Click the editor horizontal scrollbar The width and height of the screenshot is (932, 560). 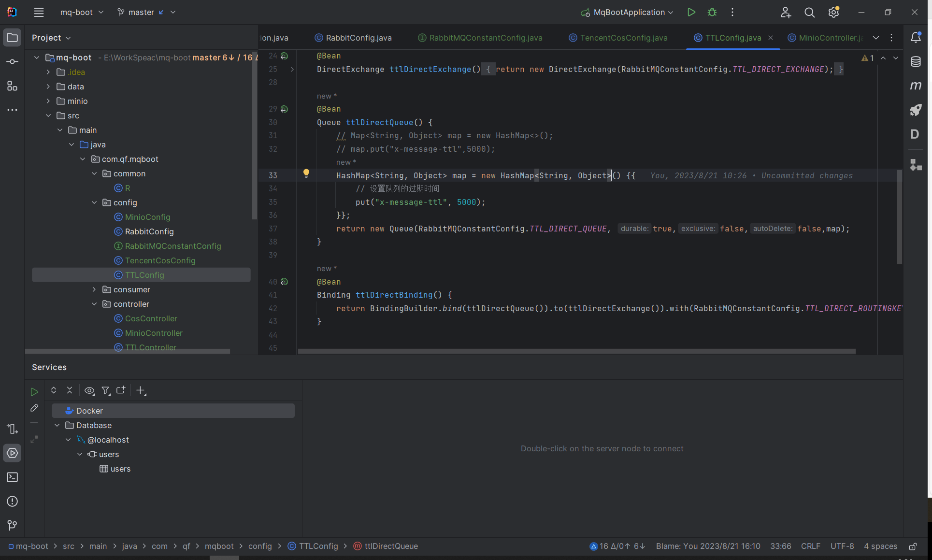(577, 351)
